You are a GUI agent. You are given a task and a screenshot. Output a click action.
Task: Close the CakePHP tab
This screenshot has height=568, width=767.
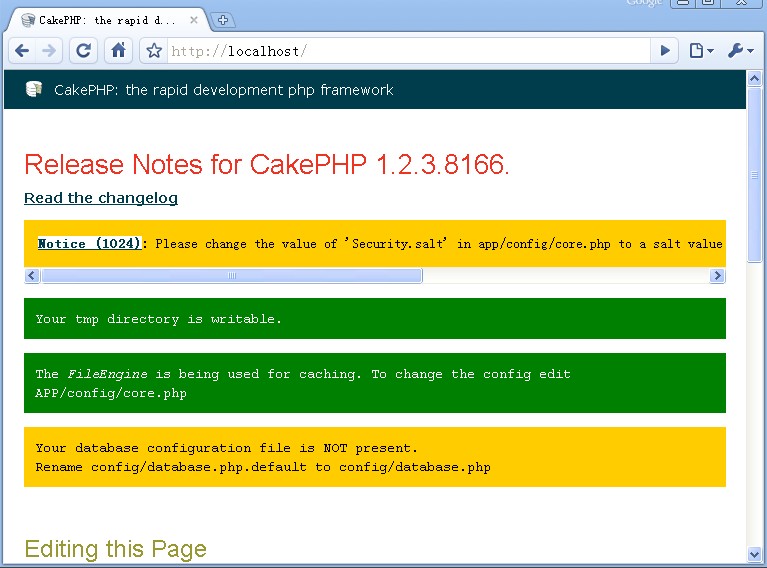194,20
